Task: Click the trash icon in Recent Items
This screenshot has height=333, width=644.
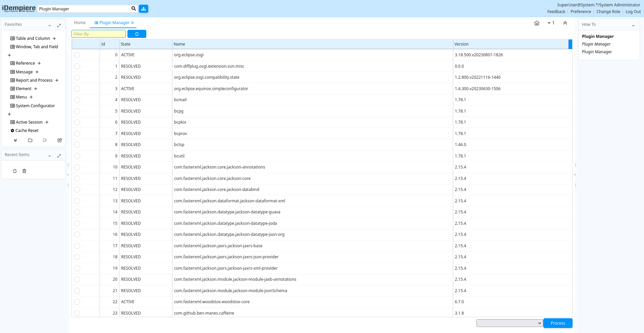Action: [24, 171]
